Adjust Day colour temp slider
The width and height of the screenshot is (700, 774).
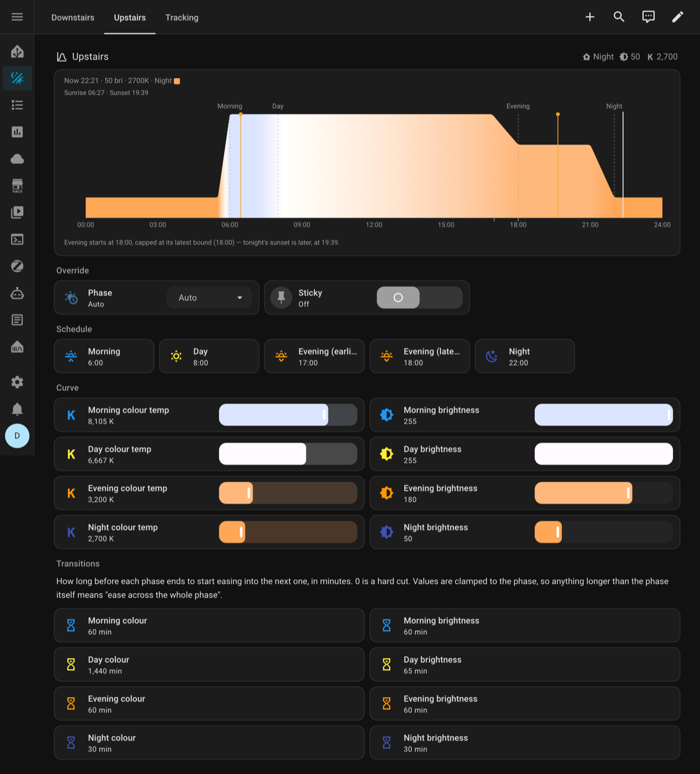pyautogui.click(x=288, y=454)
